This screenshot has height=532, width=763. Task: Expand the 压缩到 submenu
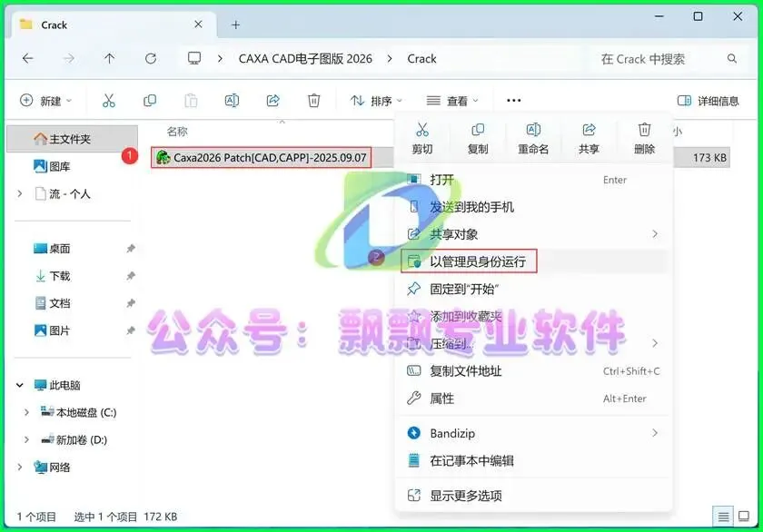coord(655,343)
